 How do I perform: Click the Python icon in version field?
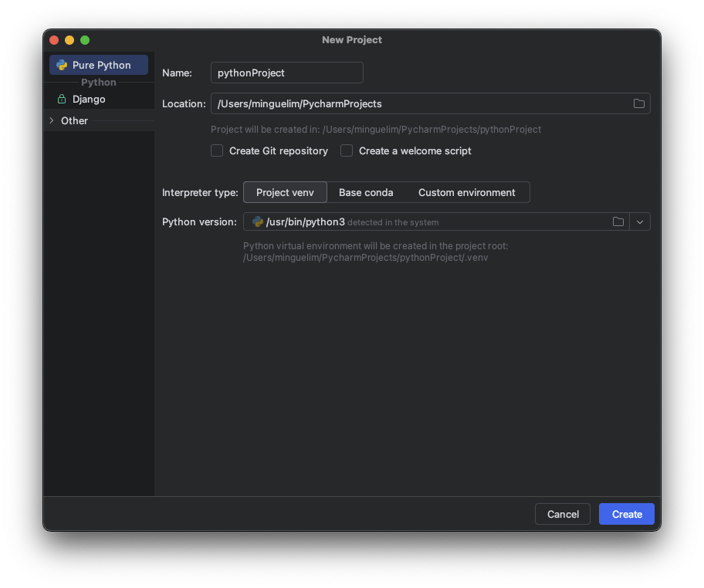[x=258, y=221]
